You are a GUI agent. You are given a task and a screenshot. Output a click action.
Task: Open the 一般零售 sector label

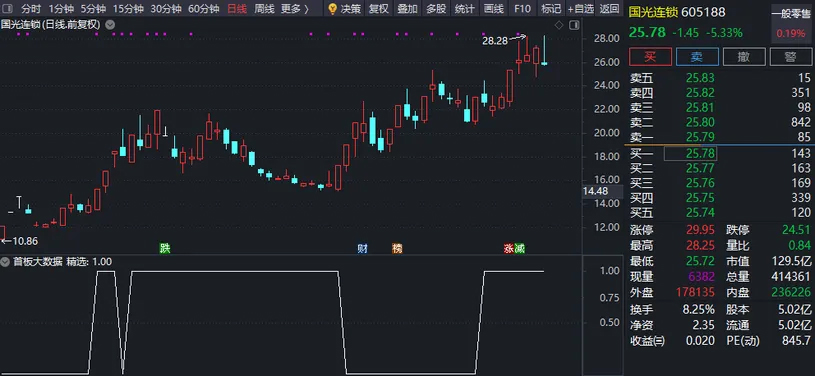791,15
